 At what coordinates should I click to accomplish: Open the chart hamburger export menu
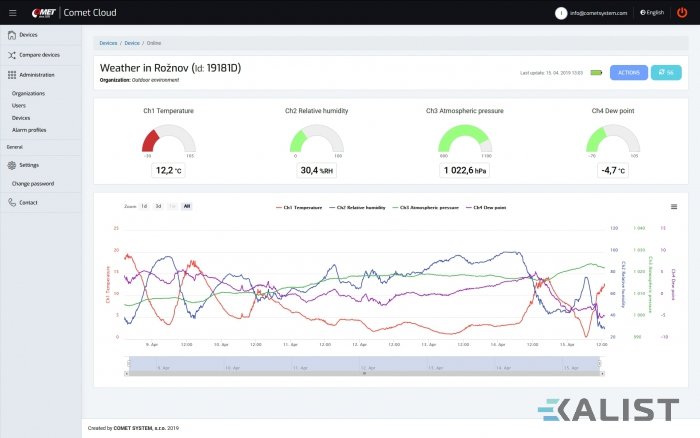pyautogui.click(x=674, y=206)
